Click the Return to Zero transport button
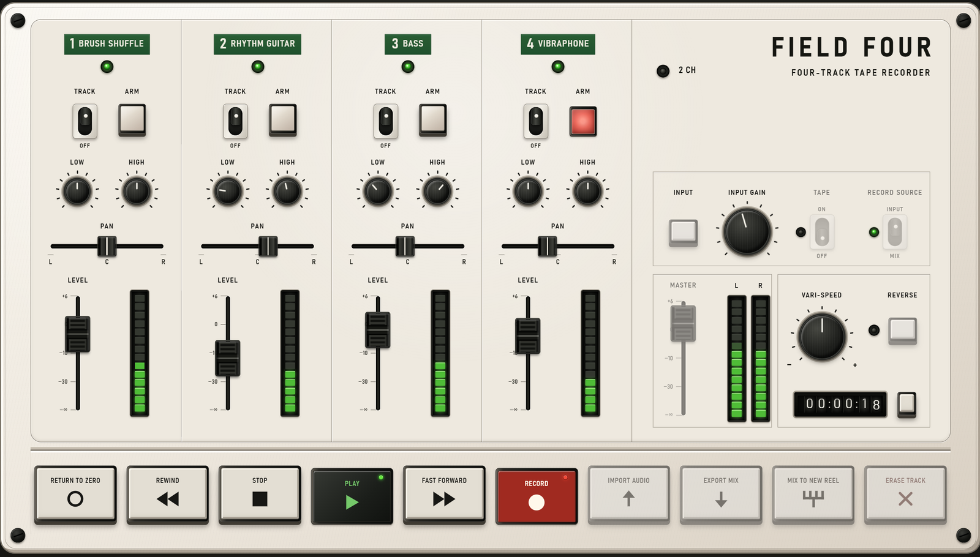The height and width of the screenshot is (557, 980). tap(75, 494)
